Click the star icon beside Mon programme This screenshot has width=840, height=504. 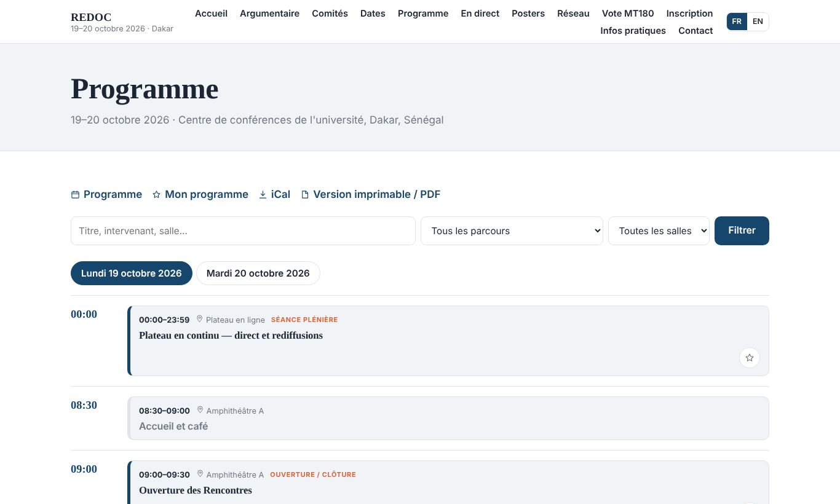[156, 195]
